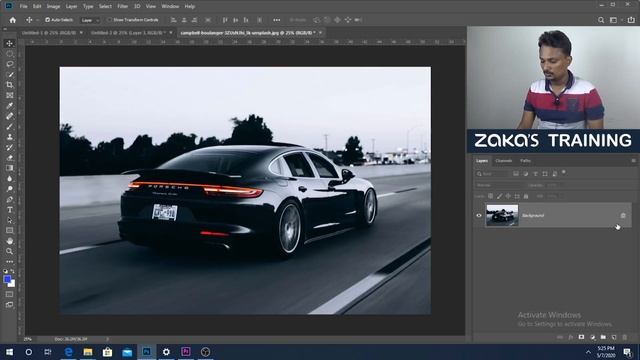Delete layer trash icon

click(x=624, y=338)
